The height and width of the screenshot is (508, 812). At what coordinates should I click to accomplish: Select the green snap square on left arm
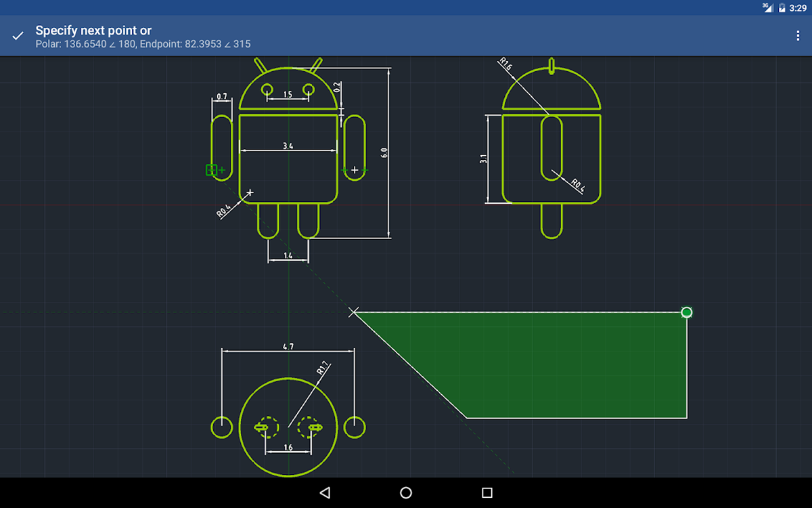[x=211, y=170]
